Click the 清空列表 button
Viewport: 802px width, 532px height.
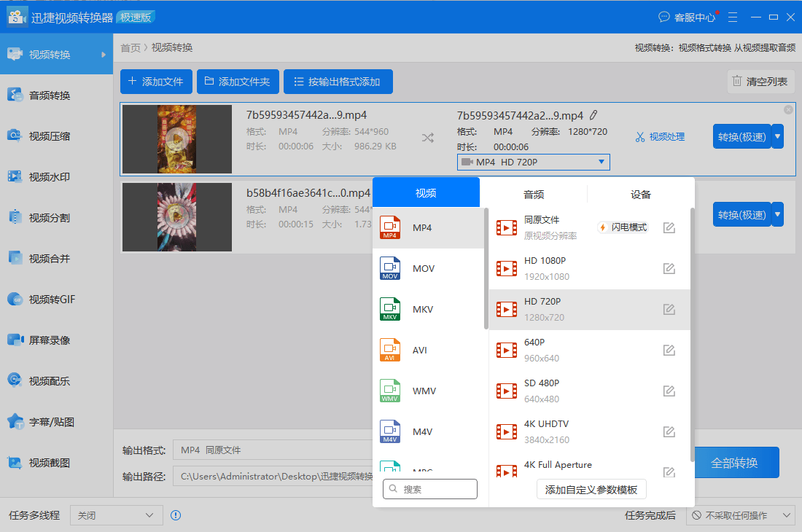click(760, 81)
